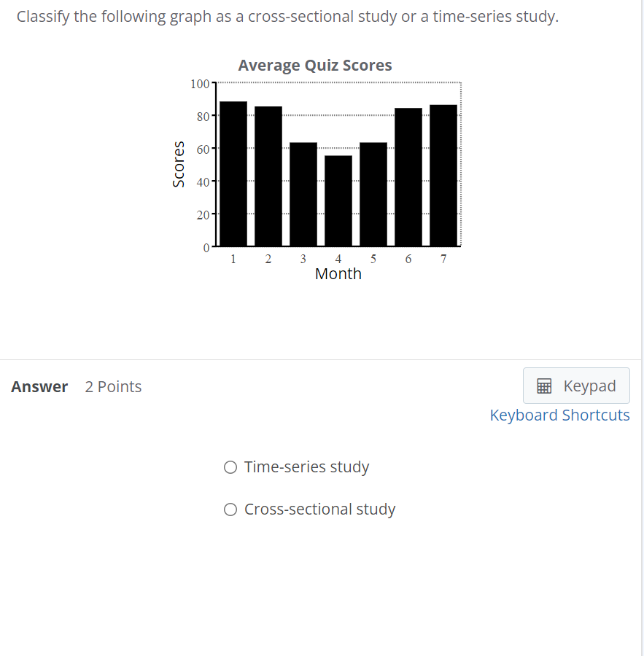Image resolution: width=644 pixels, height=656 pixels.
Task: Select the Cross-sectional study radio button
Action: (x=230, y=509)
